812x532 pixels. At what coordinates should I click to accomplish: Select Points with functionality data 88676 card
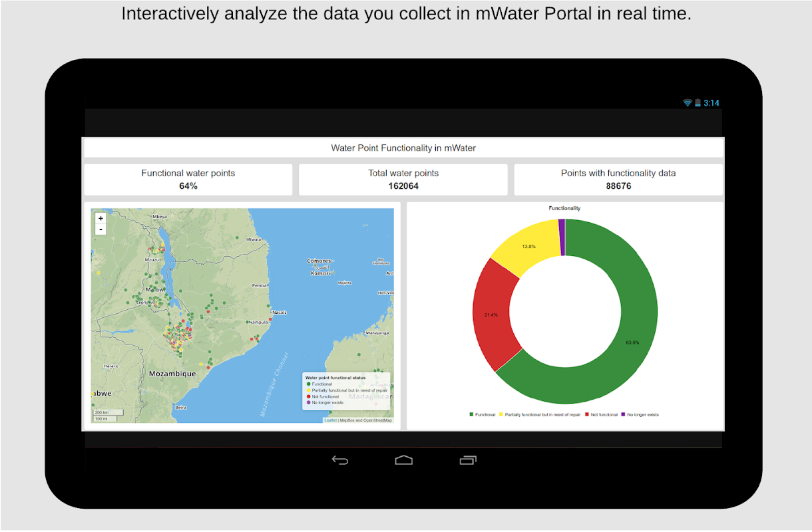pyautogui.click(x=618, y=180)
